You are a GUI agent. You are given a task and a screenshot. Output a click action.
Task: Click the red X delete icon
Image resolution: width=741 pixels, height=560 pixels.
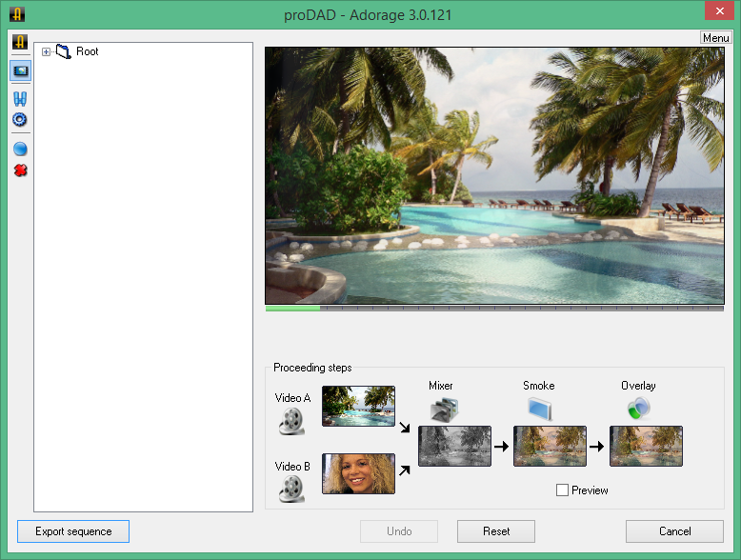[x=19, y=170]
